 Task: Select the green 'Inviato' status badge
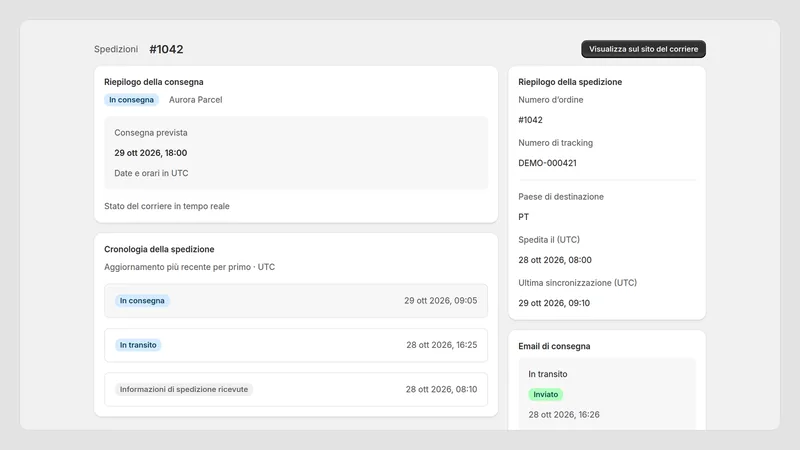pyautogui.click(x=545, y=394)
